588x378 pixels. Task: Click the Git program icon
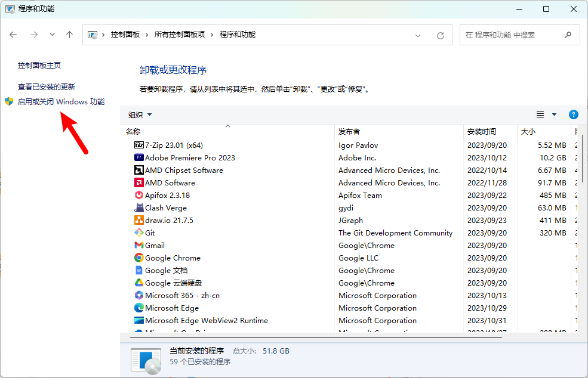138,233
